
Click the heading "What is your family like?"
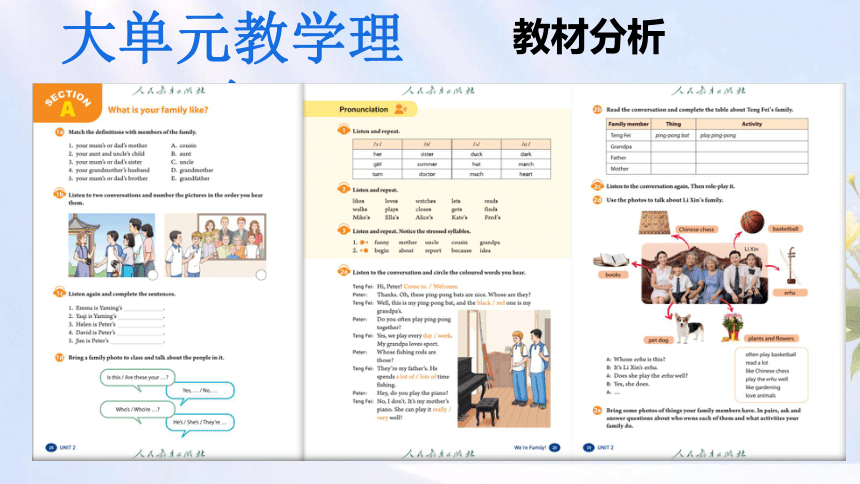click(158, 110)
